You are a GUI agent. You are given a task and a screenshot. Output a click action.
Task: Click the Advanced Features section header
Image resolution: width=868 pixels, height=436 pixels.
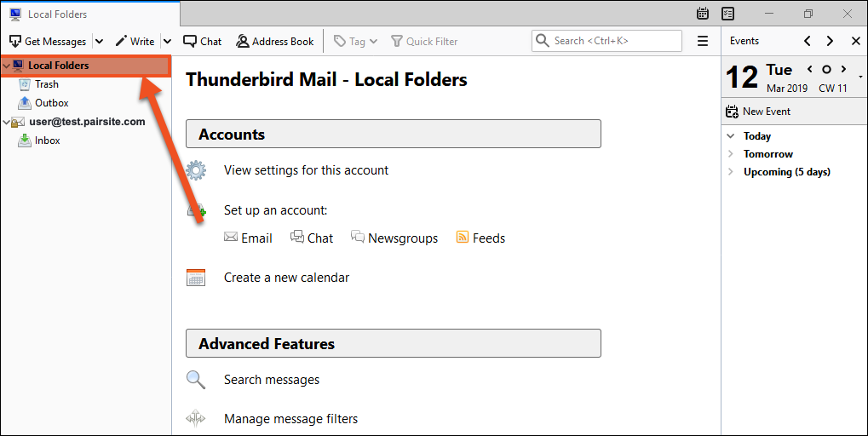tap(393, 343)
